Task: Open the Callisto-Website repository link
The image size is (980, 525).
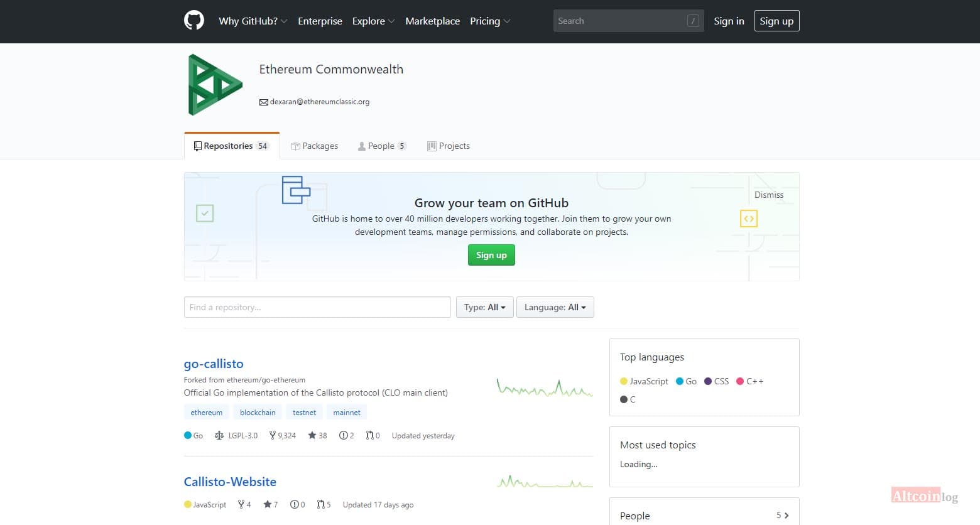Action: (230, 482)
